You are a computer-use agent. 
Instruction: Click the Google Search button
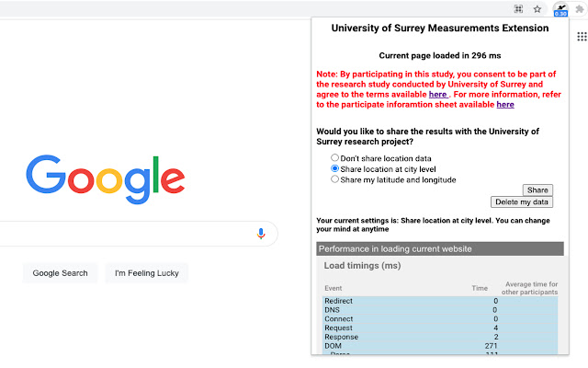click(x=61, y=273)
